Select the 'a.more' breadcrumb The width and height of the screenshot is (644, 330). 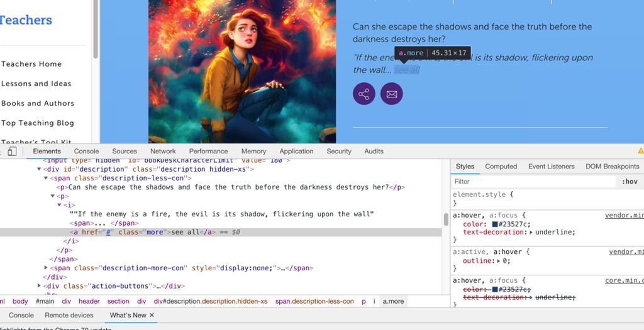pyautogui.click(x=393, y=301)
